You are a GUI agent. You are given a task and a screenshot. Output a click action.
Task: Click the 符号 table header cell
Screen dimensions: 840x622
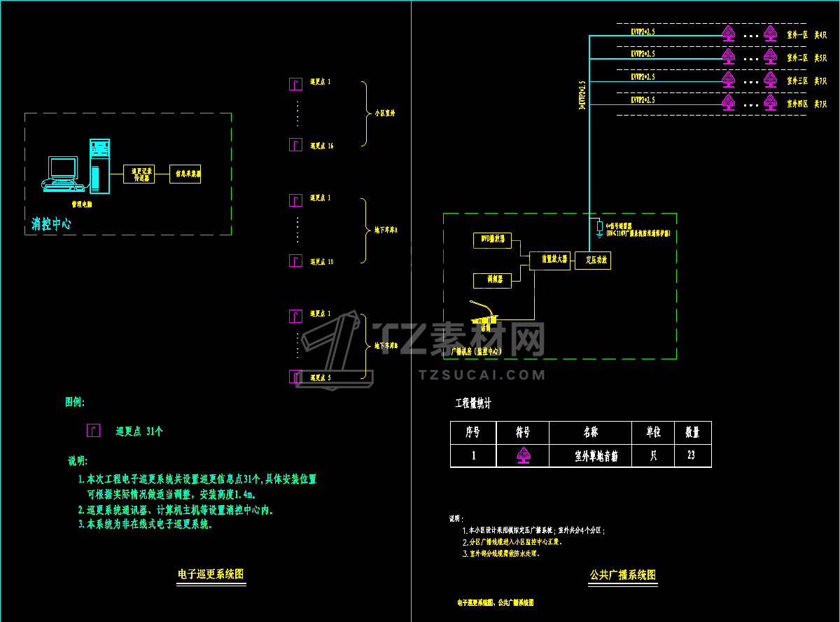click(x=523, y=433)
